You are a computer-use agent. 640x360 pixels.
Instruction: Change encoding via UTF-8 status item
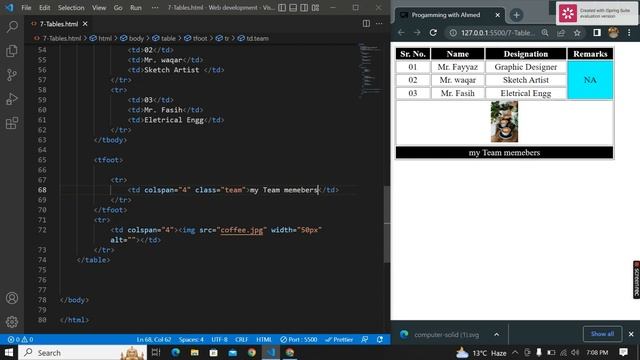219,340
